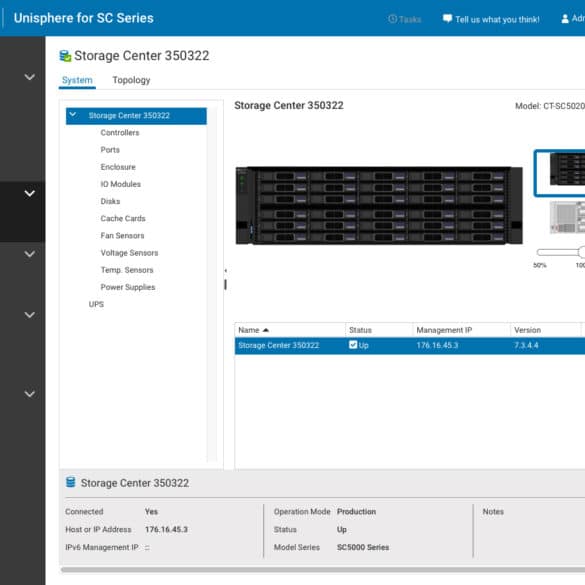
Task: Sort table by Status column
Action: (360, 330)
